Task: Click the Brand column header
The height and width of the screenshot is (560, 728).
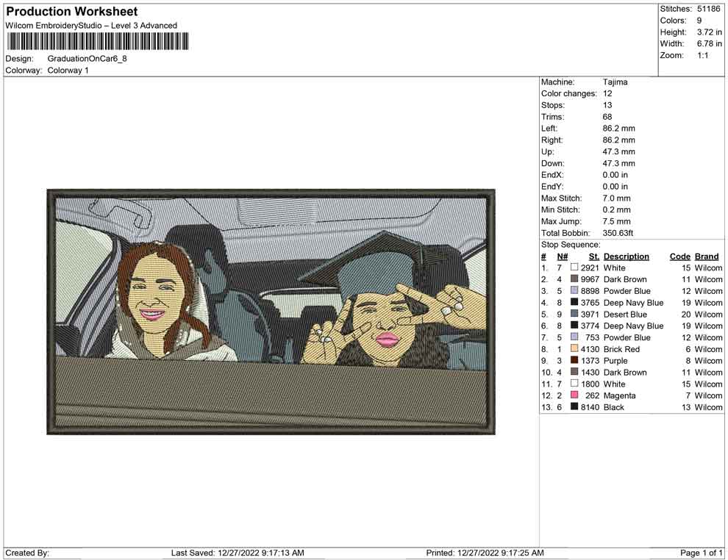Action: (x=705, y=256)
